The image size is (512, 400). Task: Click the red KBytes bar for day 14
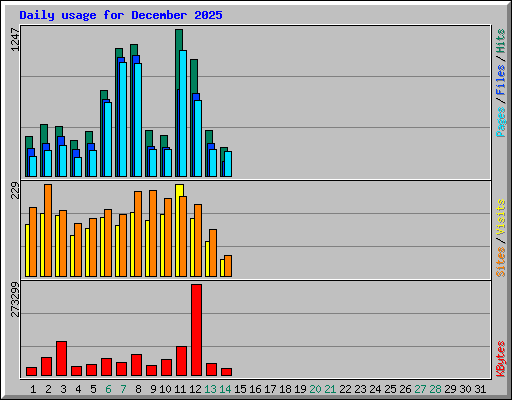[x=226, y=372]
